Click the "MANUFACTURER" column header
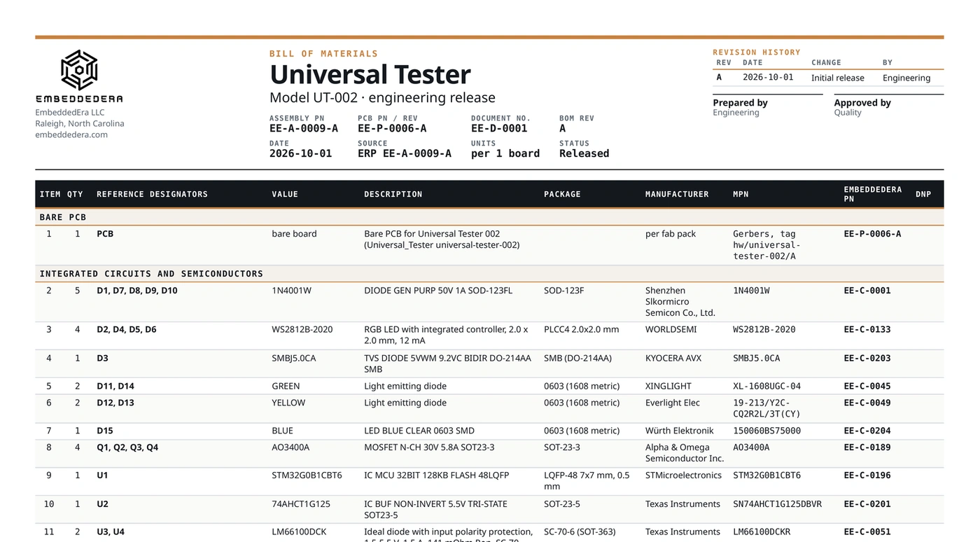980x542 pixels. pos(677,194)
